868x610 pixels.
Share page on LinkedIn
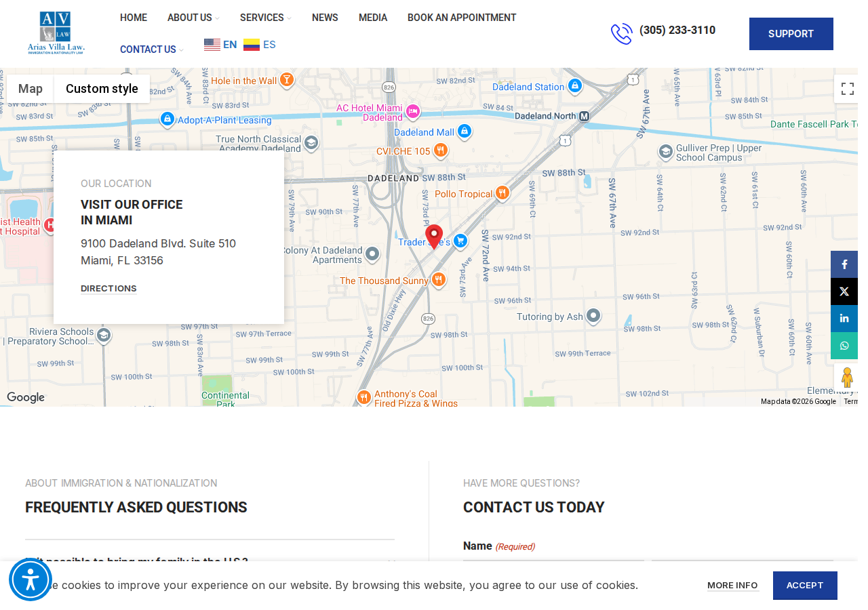[x=844, y=319]
